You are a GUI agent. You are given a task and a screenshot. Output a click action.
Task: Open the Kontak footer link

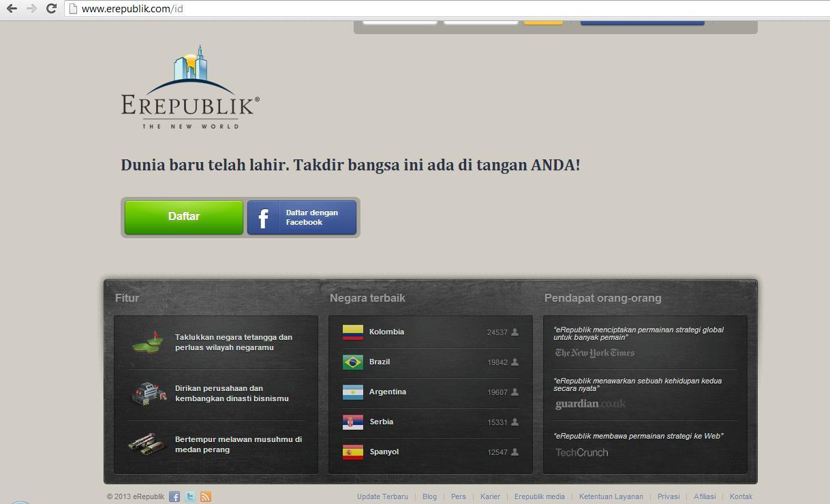tap(741, 497)
